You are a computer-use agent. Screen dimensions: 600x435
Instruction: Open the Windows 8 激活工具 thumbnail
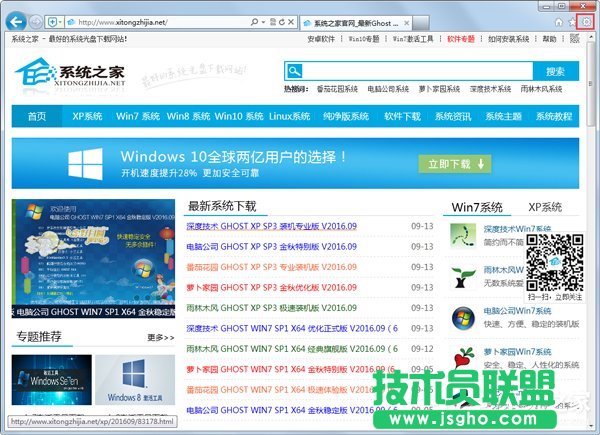135,380
